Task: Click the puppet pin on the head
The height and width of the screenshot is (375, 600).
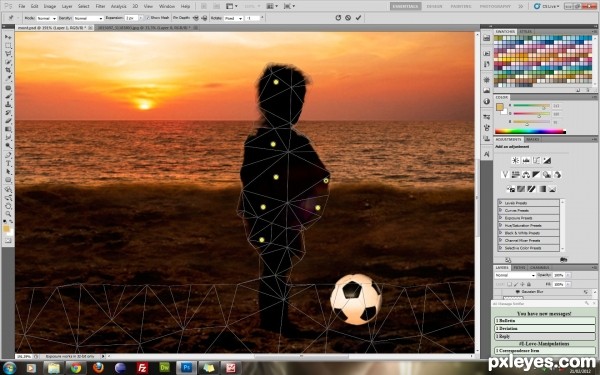Action: coord(276,82)
